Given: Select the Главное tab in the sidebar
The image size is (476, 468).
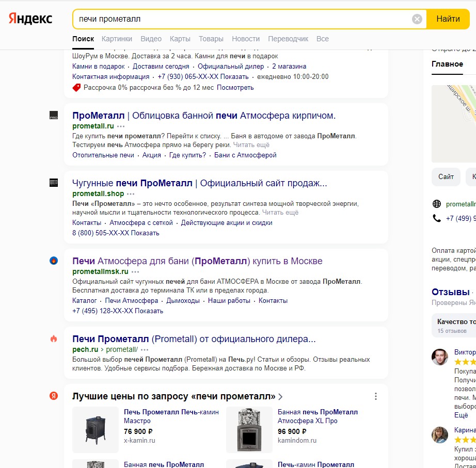Looking at the screenshot, I should click(x=447, y=64).
